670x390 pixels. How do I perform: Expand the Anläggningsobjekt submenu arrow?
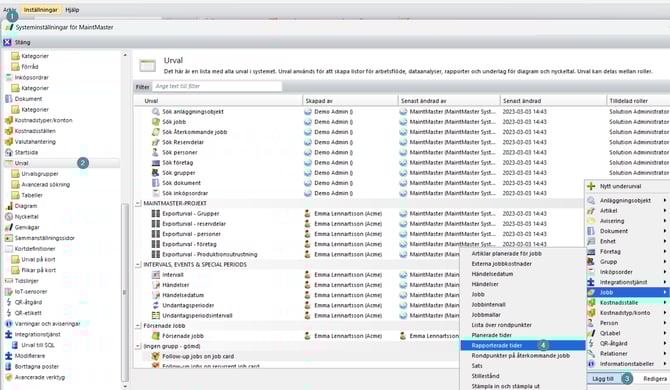[665, 200]
